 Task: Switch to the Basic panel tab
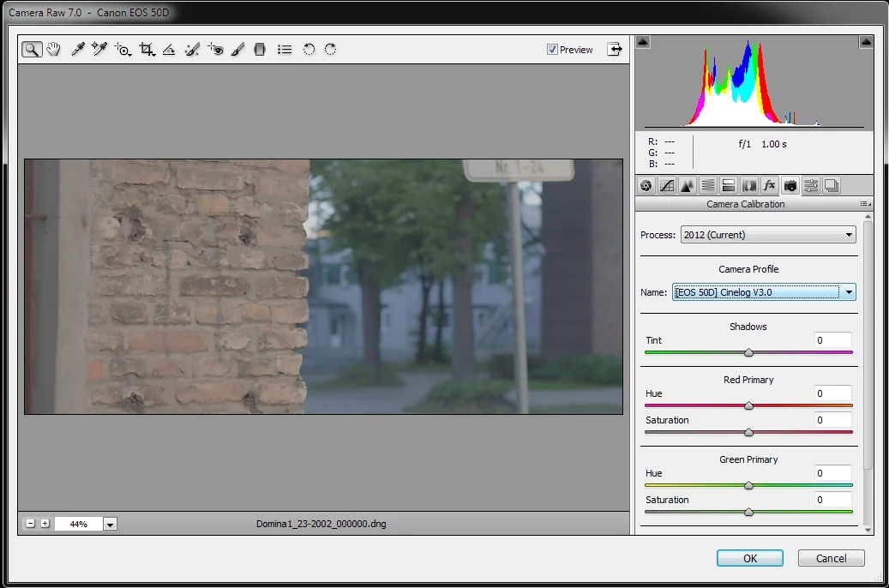click(646, 185)
